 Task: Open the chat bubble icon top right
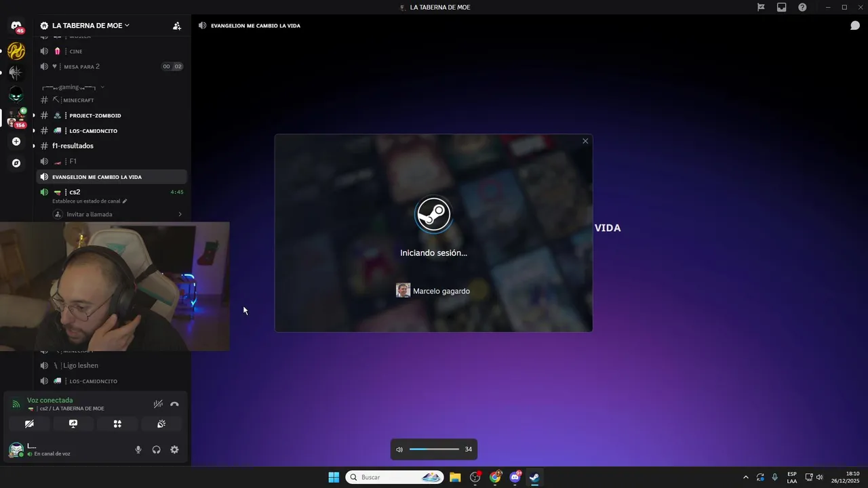(x=855, y=26)
